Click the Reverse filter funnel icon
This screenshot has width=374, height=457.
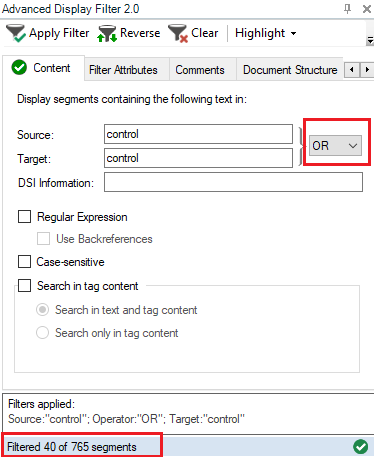pos(107,33)
